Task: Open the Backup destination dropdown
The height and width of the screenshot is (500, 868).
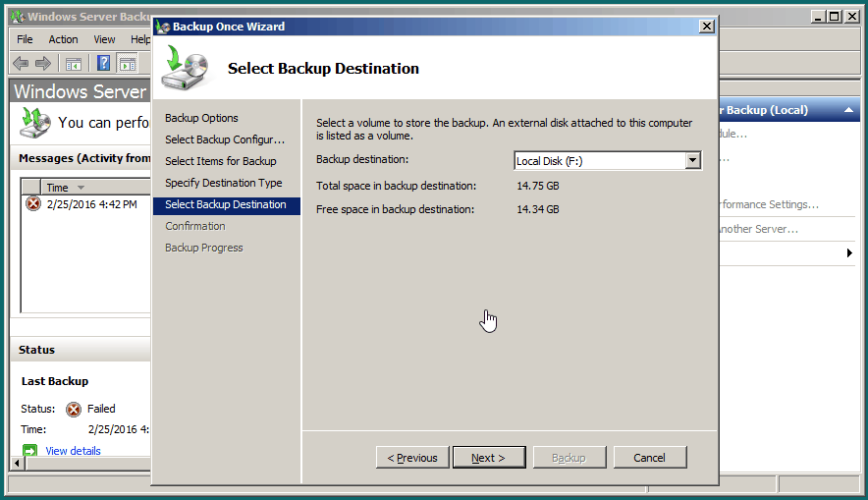Action: (692, 160)
